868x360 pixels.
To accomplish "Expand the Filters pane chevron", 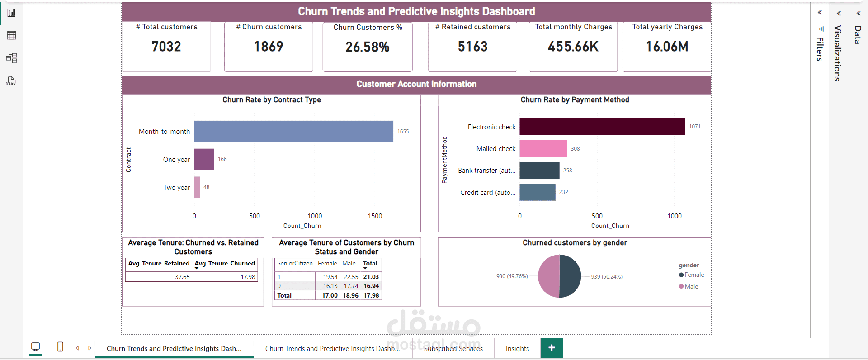I will 820,13.
